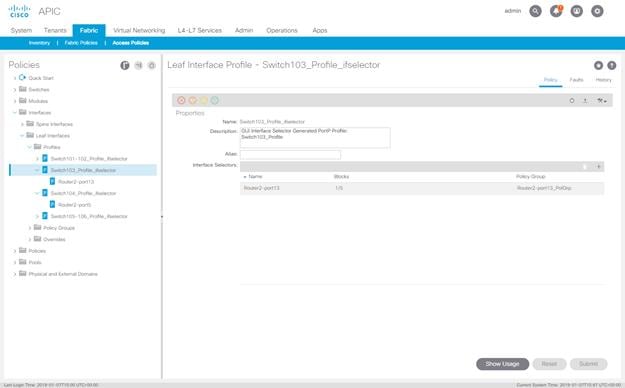Refresh the profile view via toolbar icon
The width and height of the screenshot is (625, 388).
pyautogui.click(x=572, y=101)
